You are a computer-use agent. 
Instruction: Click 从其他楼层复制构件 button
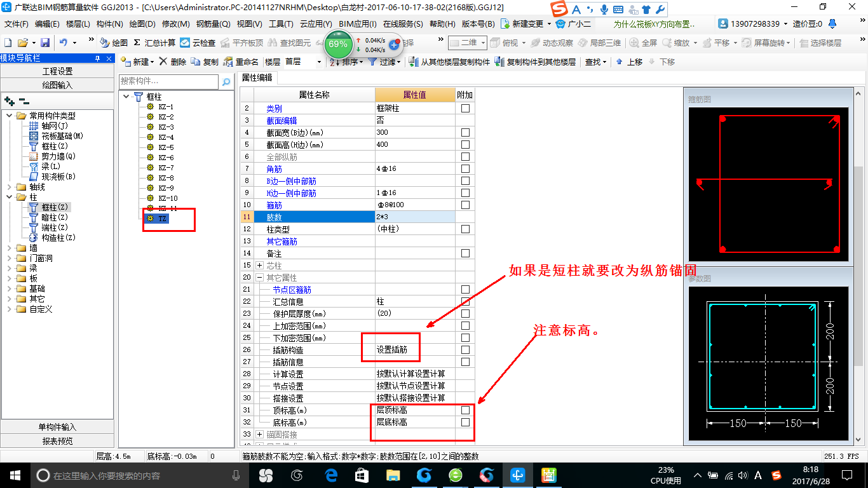449,62
